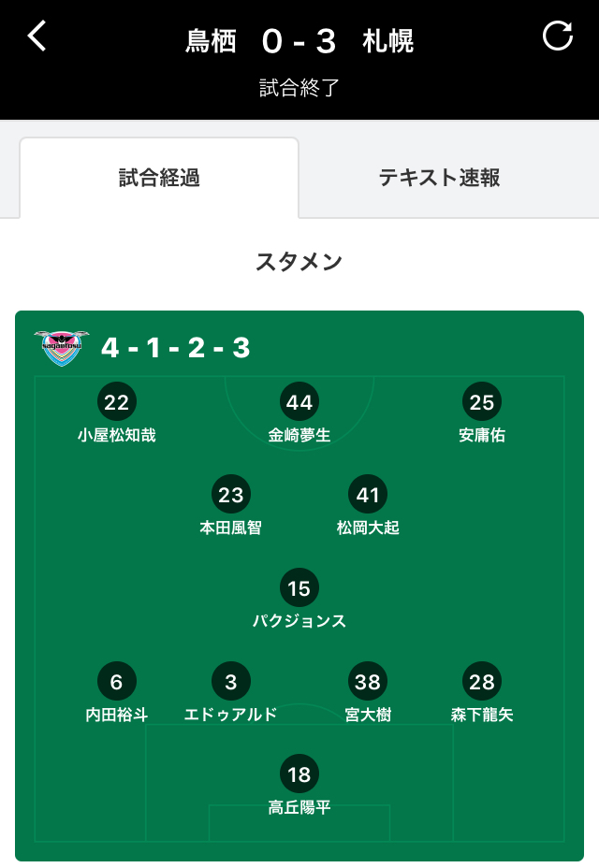
Task: Switch to the 試合経過 tab
Action: (159, 178)
